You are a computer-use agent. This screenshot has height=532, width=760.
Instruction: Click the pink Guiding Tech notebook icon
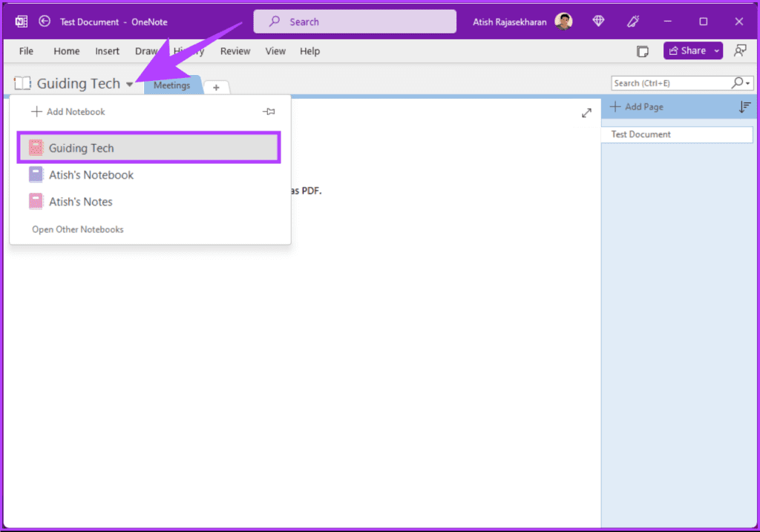coord(36,148)
